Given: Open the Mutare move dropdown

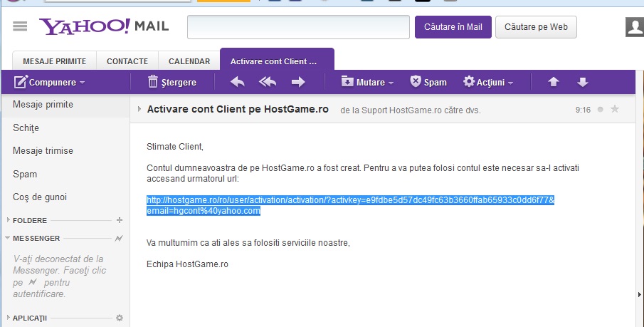Looking at the screenshot, I should 367,82.
